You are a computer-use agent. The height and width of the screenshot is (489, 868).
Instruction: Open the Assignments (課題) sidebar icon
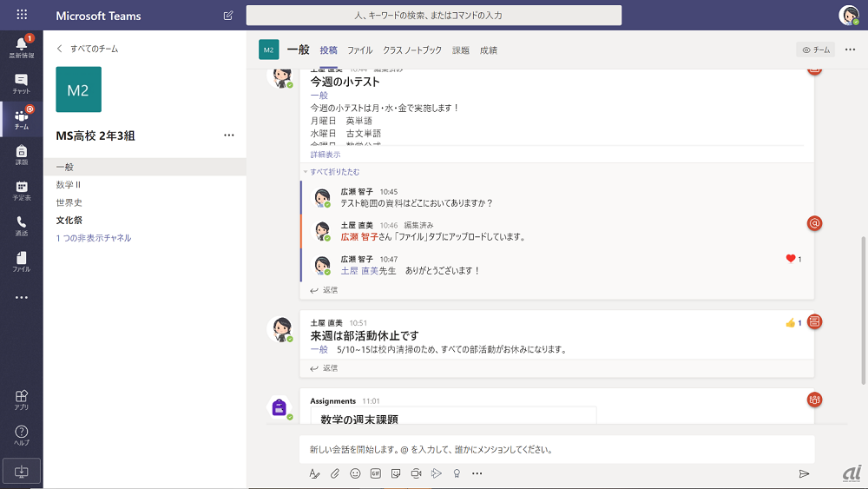[x=21, y=155]
